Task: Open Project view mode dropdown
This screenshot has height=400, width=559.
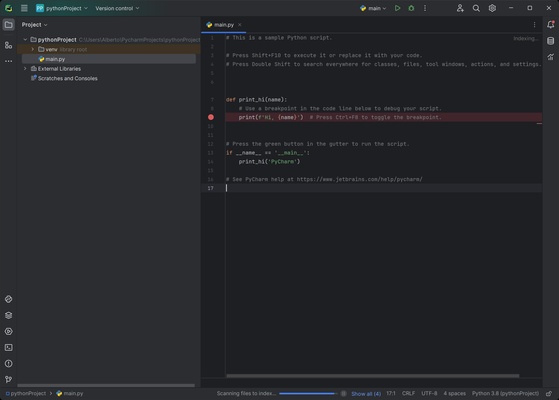Action: [34, 25]
